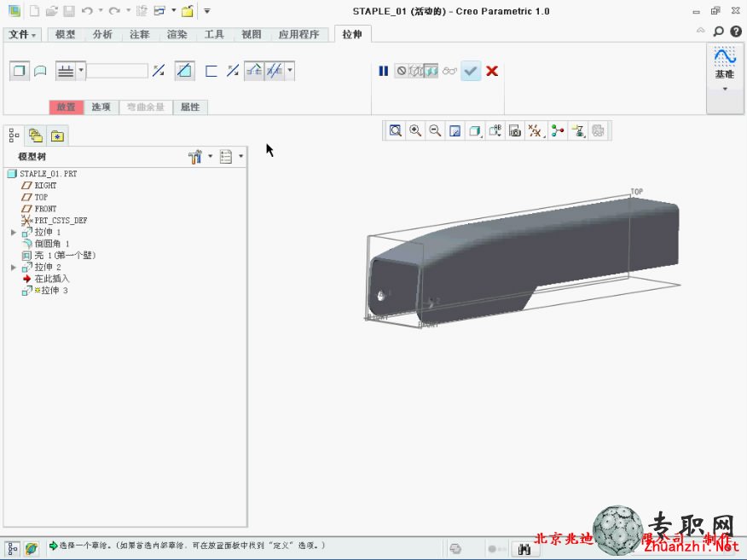Select no preview mode

402,71
